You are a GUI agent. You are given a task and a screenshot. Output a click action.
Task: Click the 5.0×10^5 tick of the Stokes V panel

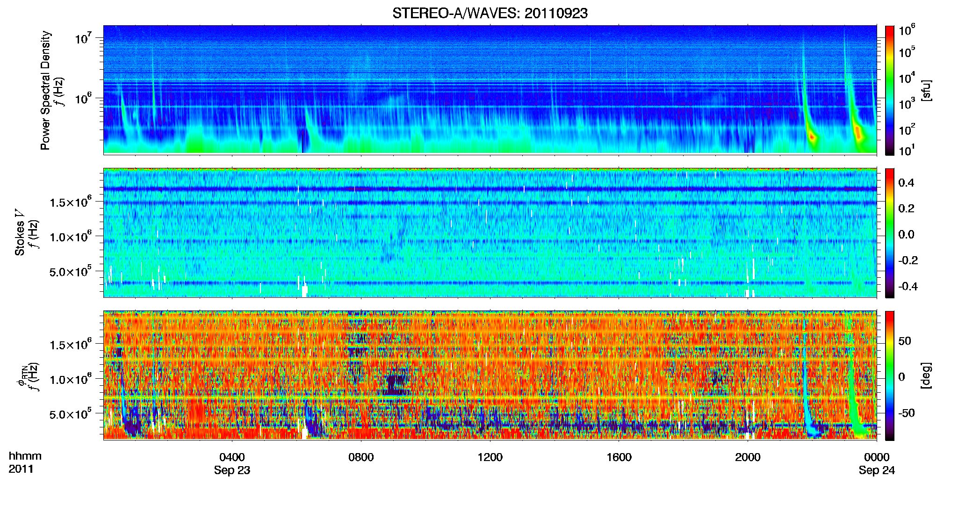pyautogui.click(x=71, y=271)
